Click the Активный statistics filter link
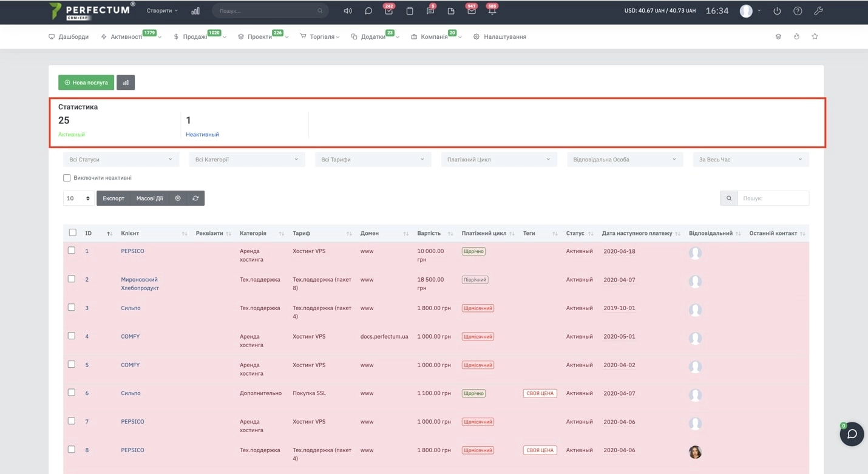 pos(72,134)
